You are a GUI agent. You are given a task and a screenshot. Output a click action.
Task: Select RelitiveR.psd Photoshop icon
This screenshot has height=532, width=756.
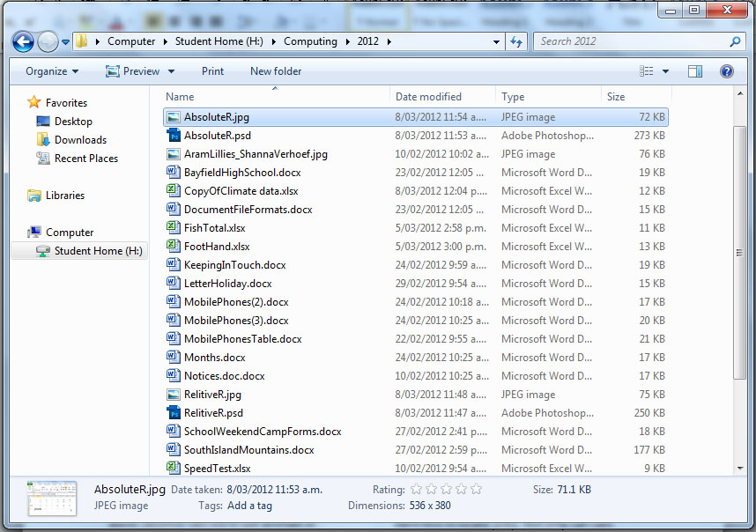pyautogui.click(x=174, y=413)
